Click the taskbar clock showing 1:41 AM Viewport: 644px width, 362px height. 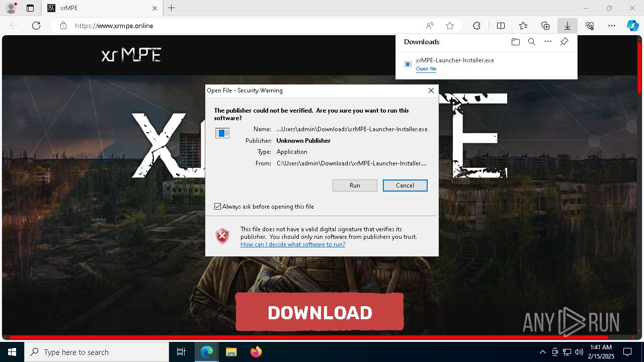coord(602,352)
